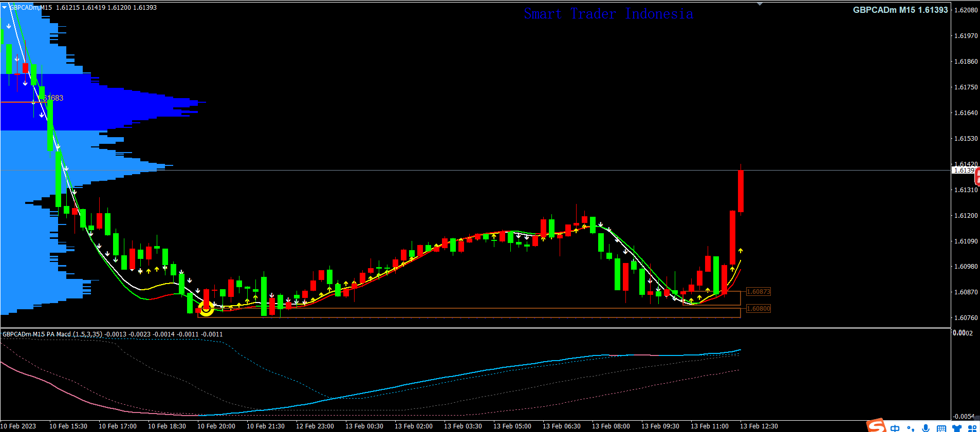This screenshot has height=432, width=980.
Task: Click the 'GBPCADm M15 1.61393' label at top right
Action: [900, 10]
